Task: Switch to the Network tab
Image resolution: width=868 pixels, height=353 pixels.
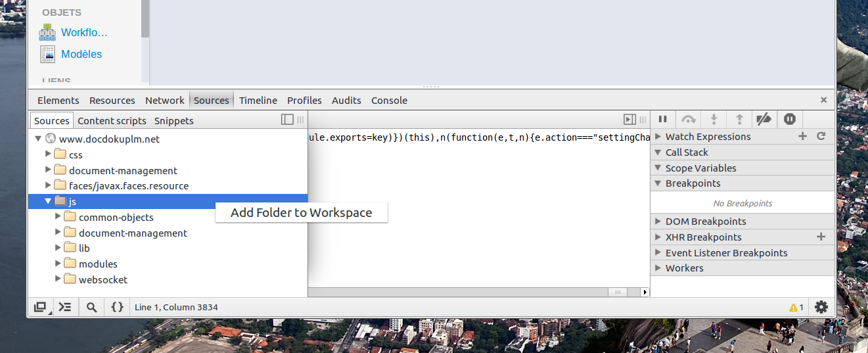Action: click(164, 101)
